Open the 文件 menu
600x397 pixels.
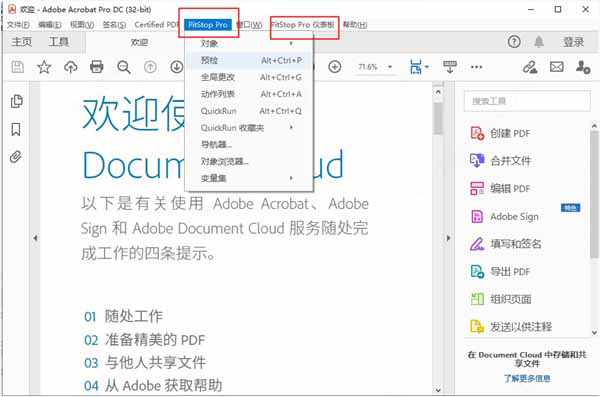click(x=18, y=25)
